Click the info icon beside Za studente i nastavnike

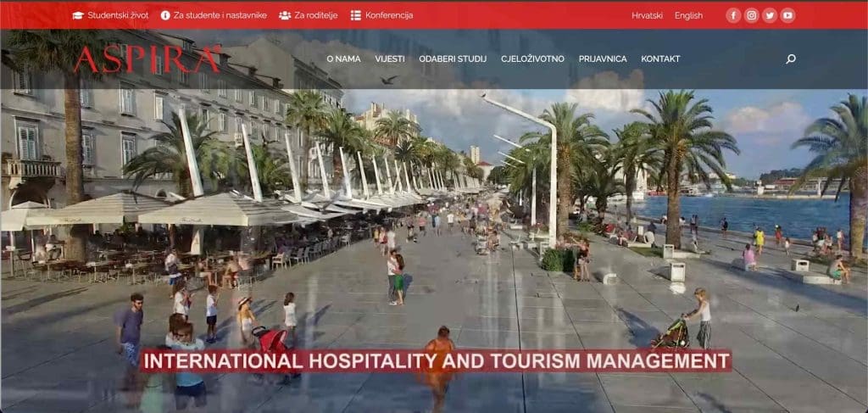(x=165, y=15)
